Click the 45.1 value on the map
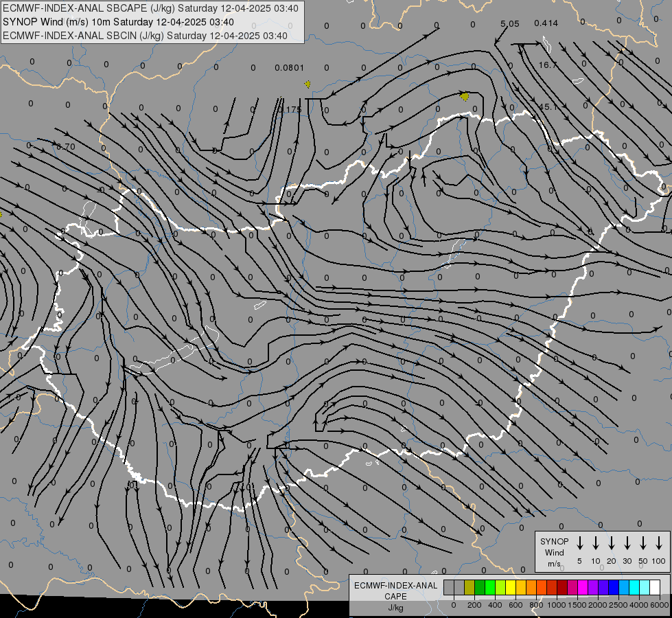 [x=548, y=107]
